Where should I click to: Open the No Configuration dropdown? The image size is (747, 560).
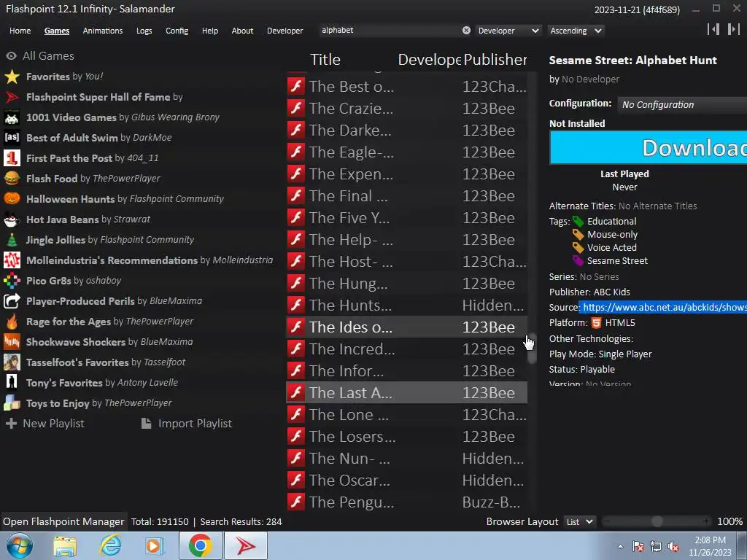pos(682,105)
